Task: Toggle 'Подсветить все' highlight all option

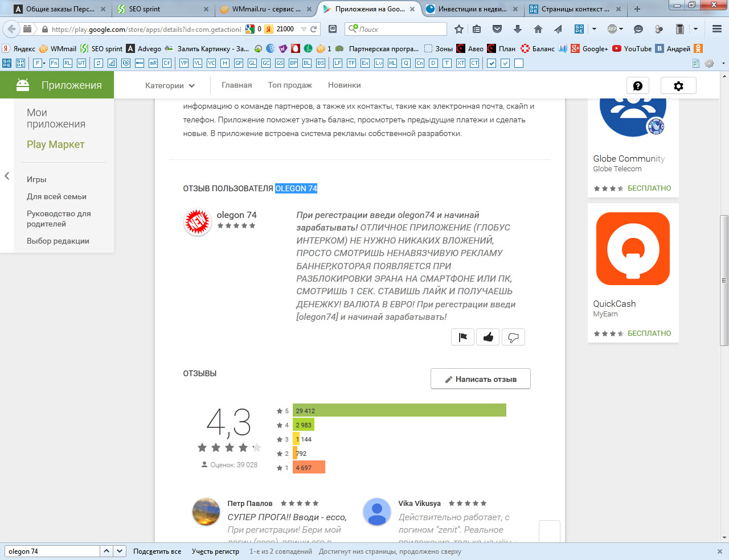Action: (157, 551)
